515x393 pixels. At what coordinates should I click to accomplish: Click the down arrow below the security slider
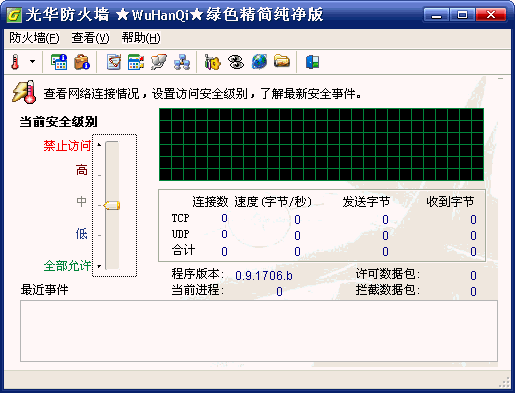(x=99, y=266)
